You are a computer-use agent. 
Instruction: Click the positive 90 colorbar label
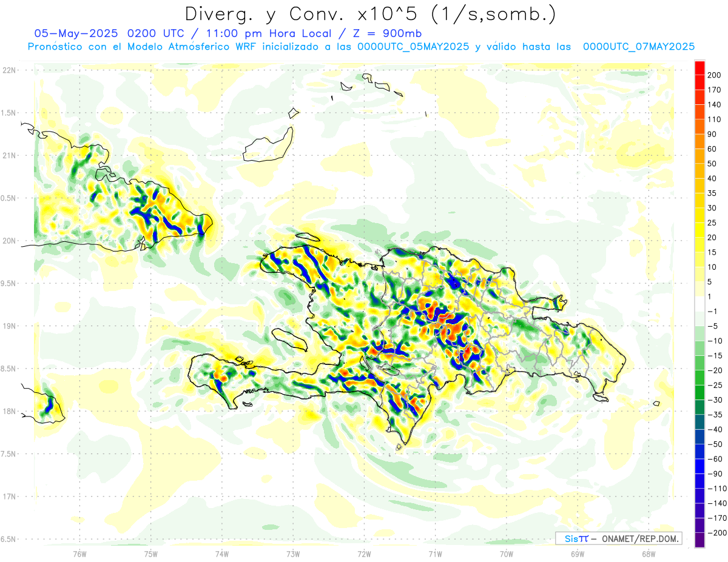pyautogui.click(x=712, y=134)
